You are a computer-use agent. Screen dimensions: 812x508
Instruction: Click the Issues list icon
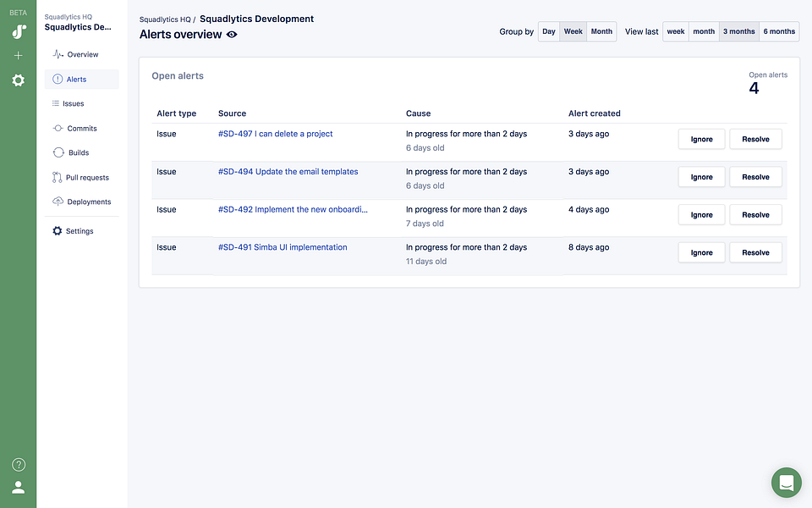pyautogui.click(x=56, y=103)
